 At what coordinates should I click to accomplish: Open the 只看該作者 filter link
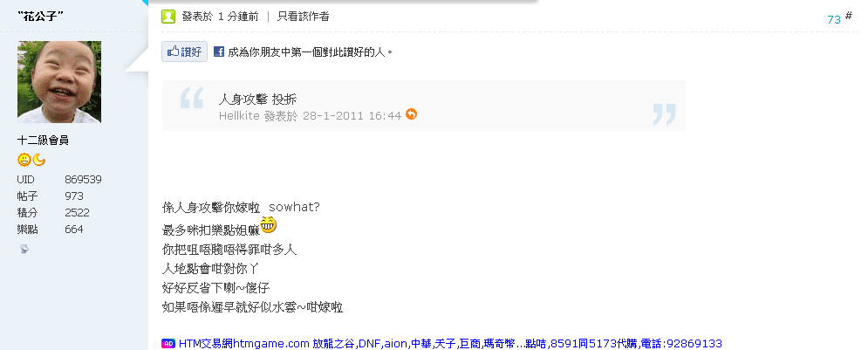coord(304,17)
